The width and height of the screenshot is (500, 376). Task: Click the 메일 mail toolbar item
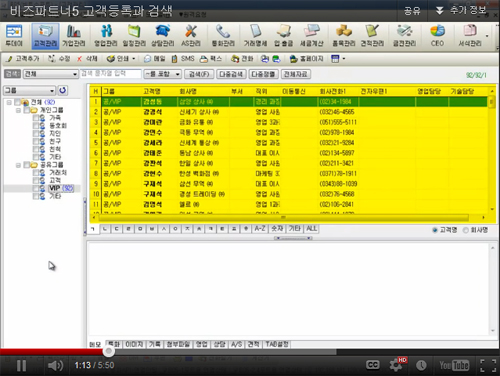point(155,59)
